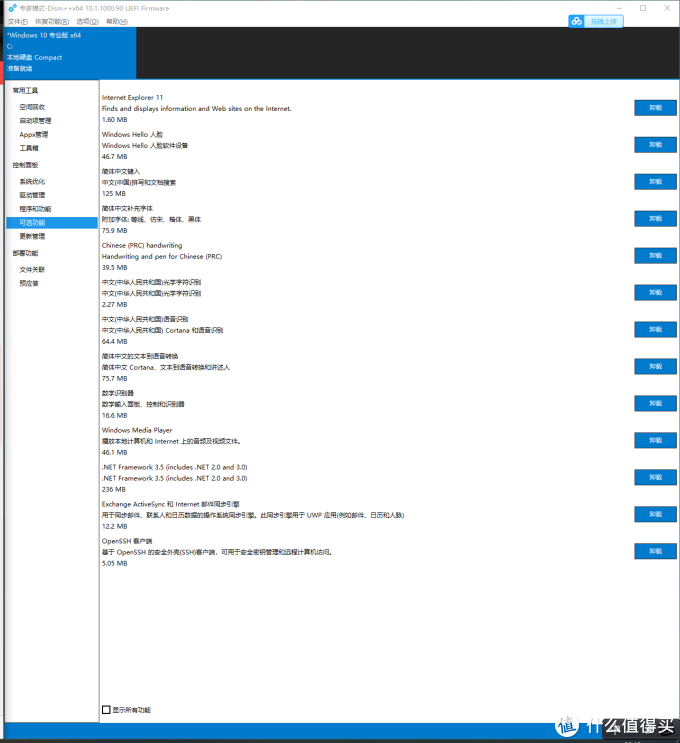Open 空间回收 in the sidebar
The width and height of the screenshot is (680, 743).
point(32,107)
